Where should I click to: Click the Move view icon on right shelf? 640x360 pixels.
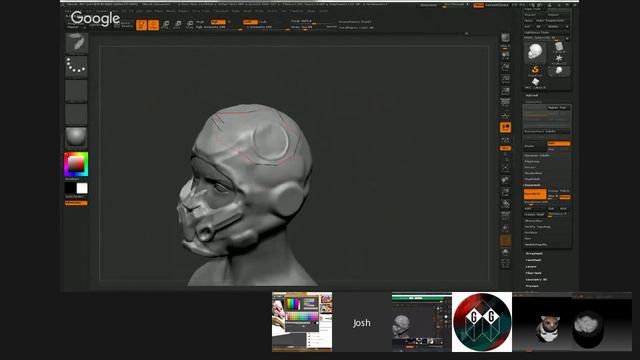[x=505, y=180]
